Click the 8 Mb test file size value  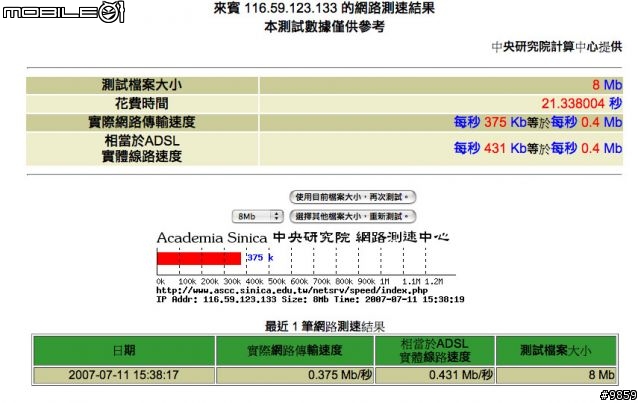coord(607,85)
